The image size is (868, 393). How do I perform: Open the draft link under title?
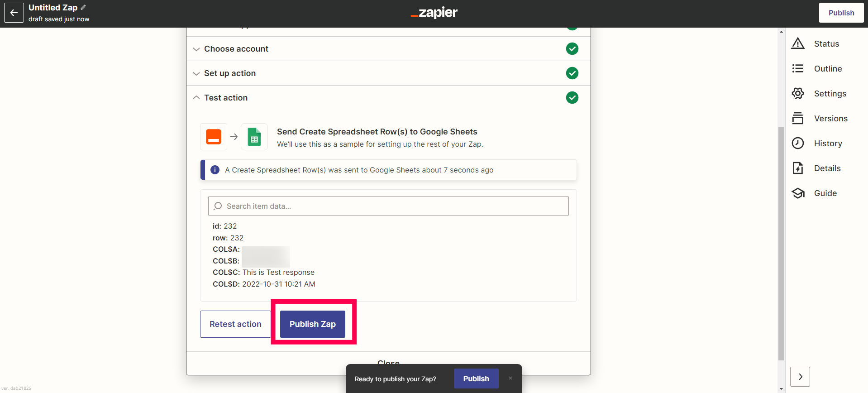(36, 19)
